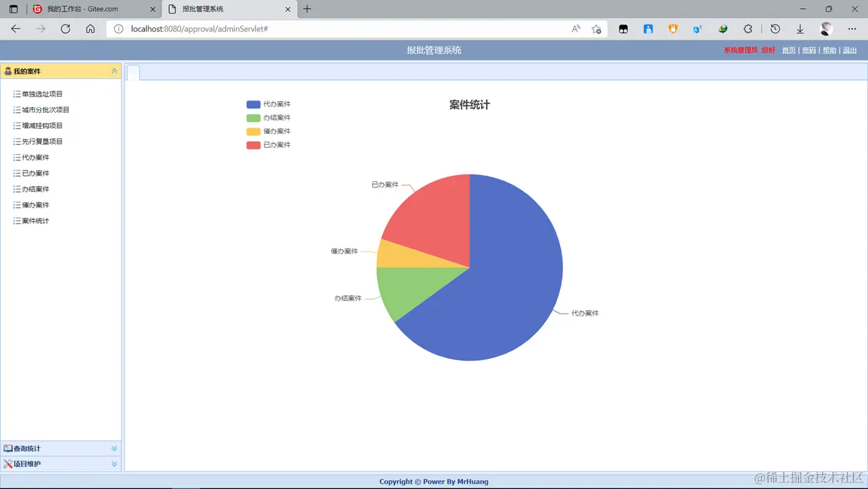Viewport: 868px width, 489px height.
Task: Open read aloud icon
Action: point(576,29)
